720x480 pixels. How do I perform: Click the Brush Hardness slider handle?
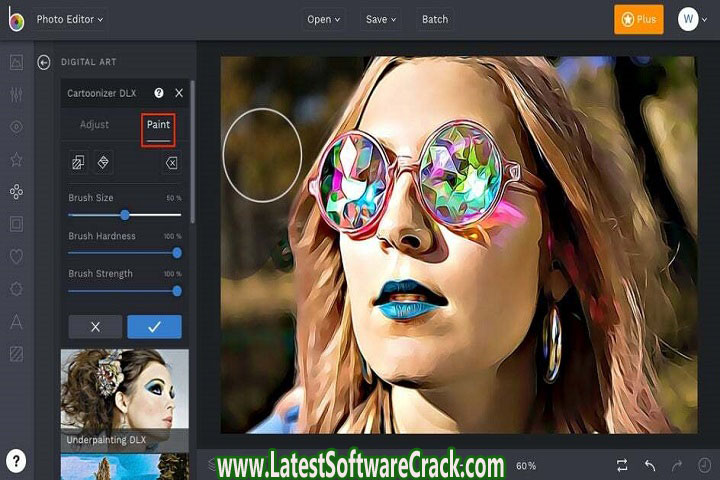tap(177, 253)
